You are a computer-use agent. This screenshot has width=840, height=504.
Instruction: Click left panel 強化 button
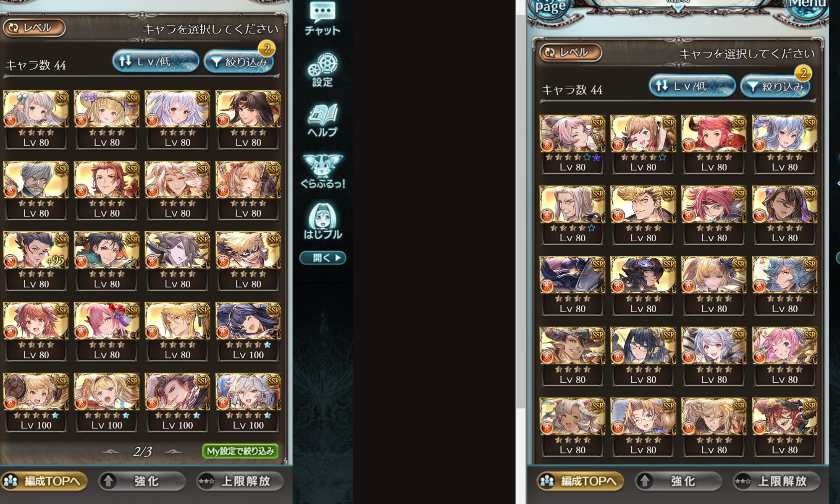coord(142,481)
